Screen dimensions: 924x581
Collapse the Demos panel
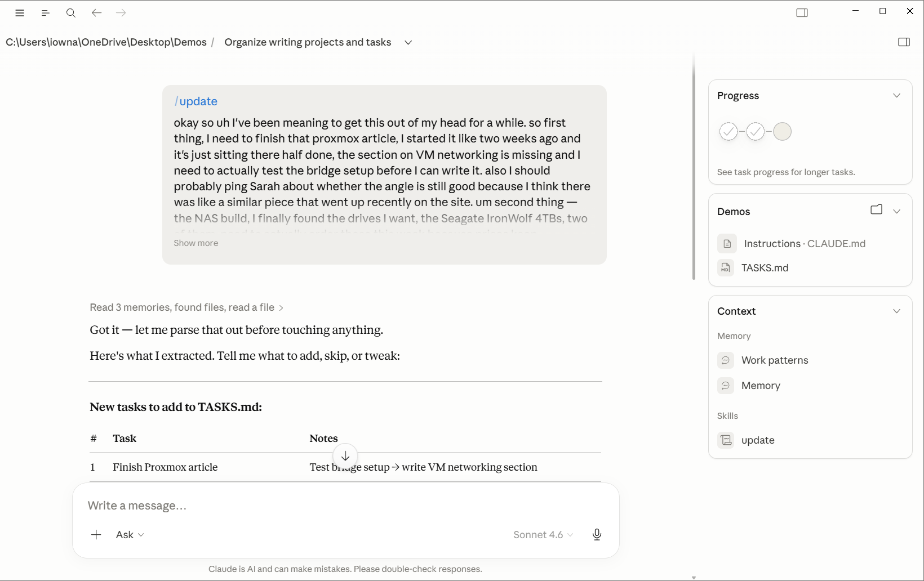point(896,211)
